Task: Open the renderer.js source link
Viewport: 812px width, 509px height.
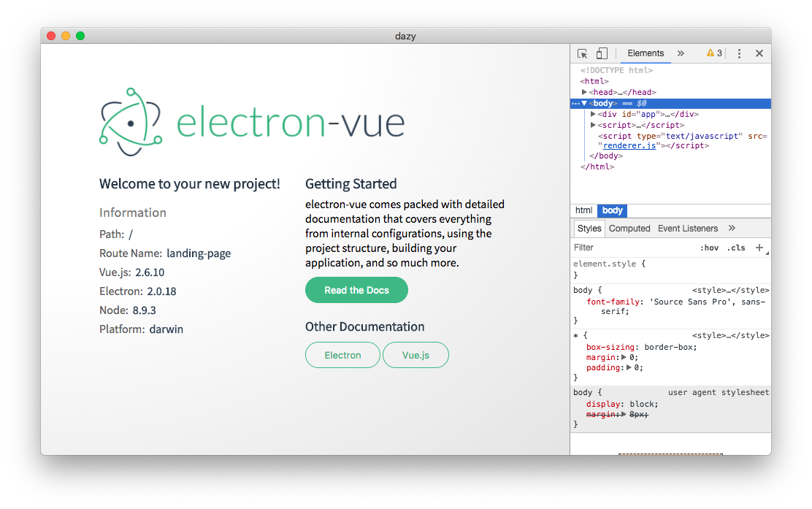Action: 629,145
